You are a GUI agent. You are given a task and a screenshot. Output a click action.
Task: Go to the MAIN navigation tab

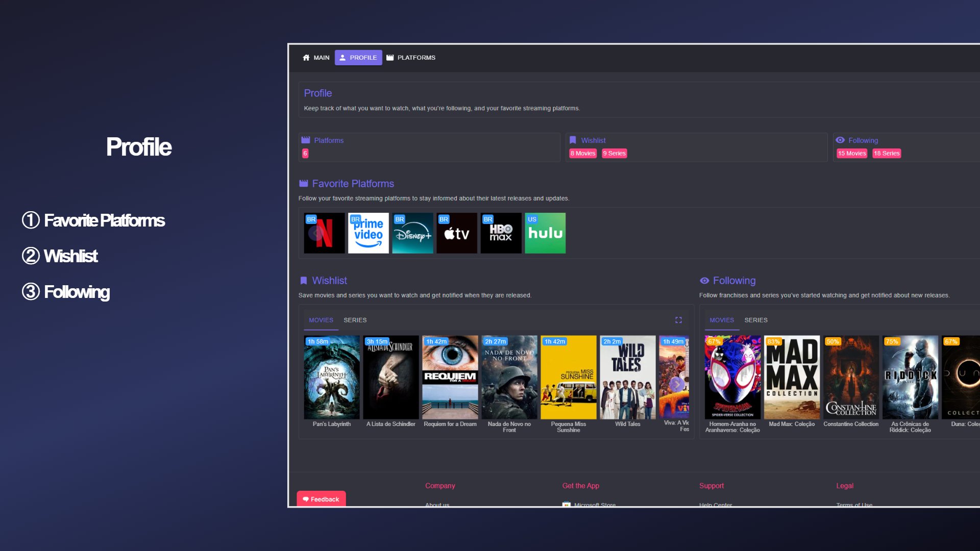click(x=316, y=58)
